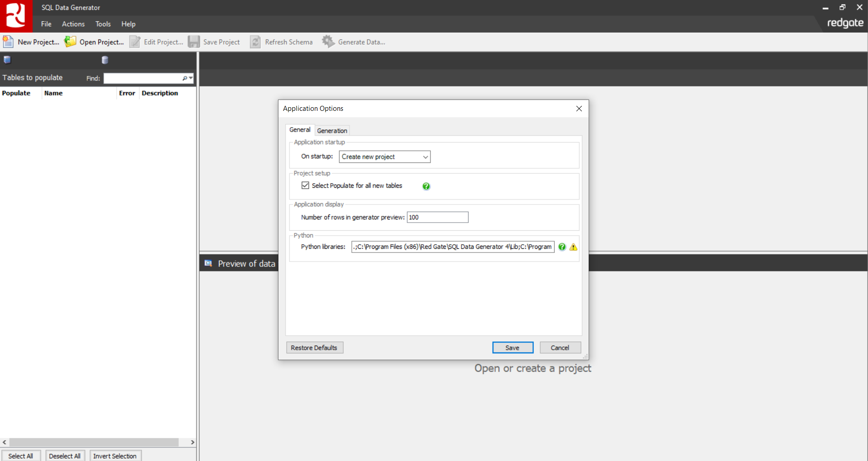Viewport: 868px width, 461px height.
Task: Open the File menu
Action: coord(46,24)
